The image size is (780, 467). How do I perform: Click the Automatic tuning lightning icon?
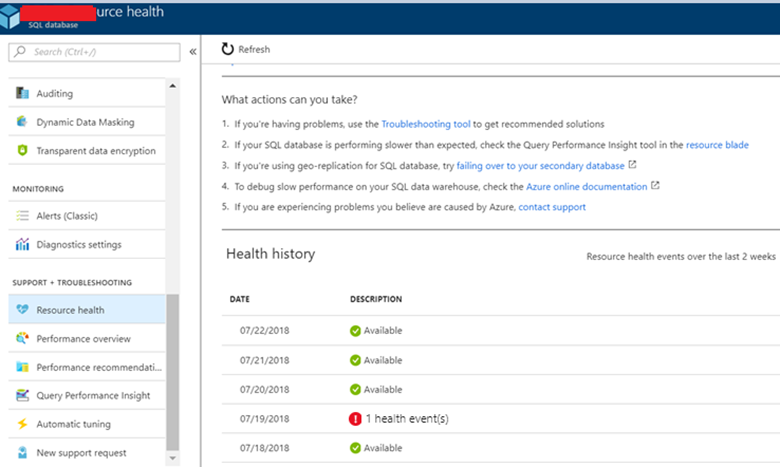[x=22, y=424]
